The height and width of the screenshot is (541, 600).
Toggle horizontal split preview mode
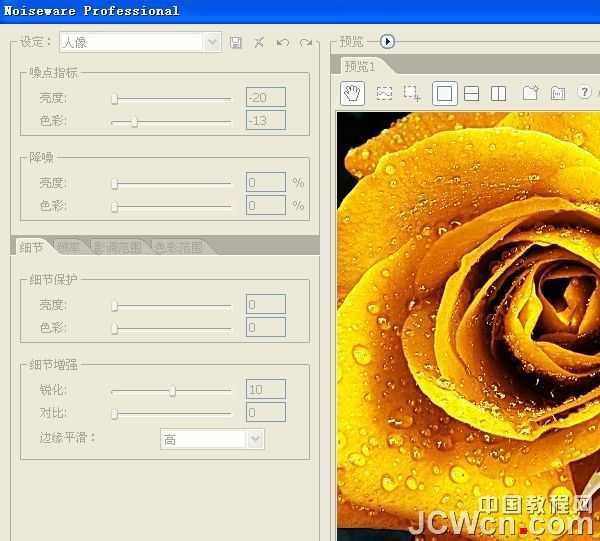click(x=472, y=93)
